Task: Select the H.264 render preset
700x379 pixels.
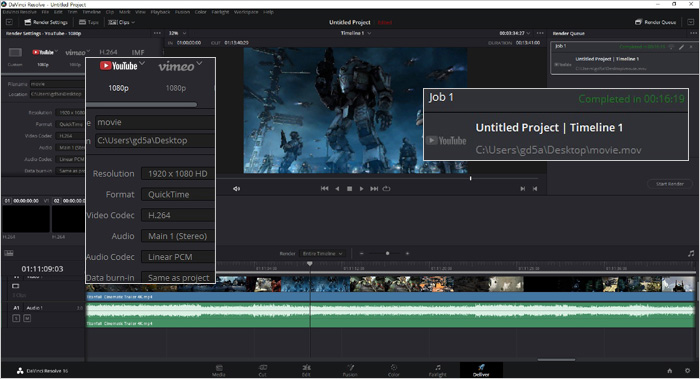Action: (108, 52)
